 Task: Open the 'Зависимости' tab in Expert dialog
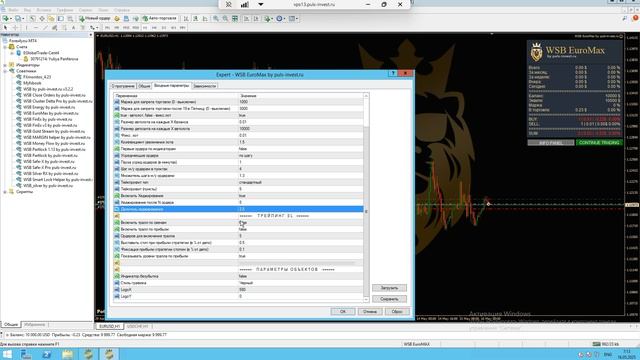[x=204, y=86]
